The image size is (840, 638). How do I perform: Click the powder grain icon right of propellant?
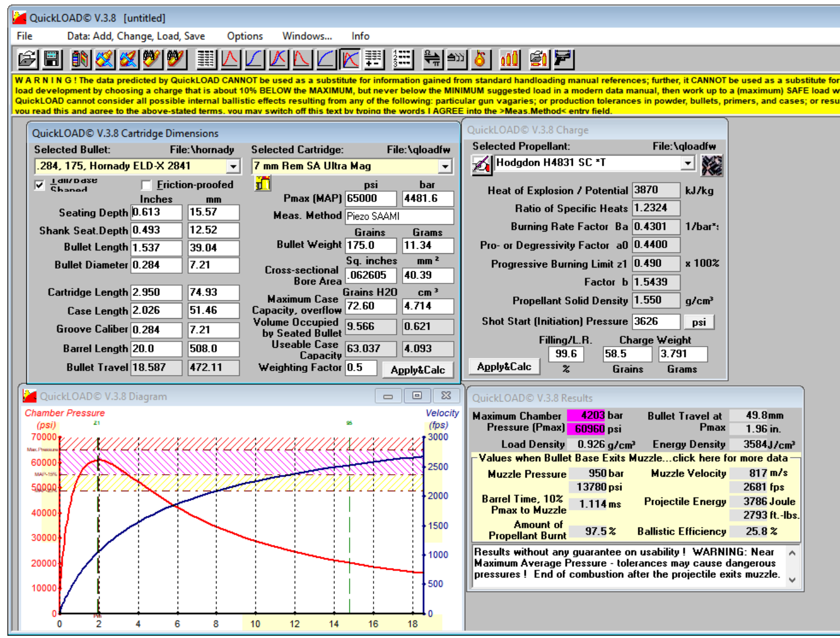(711, 165)
